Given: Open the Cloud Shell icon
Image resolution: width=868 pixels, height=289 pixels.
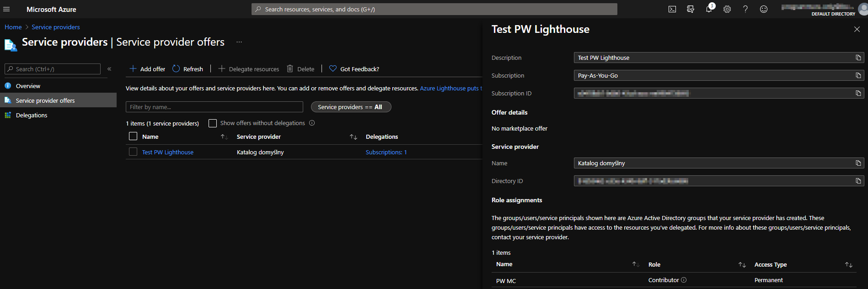Looking at the screenshot, I should (x=672, y=9).
